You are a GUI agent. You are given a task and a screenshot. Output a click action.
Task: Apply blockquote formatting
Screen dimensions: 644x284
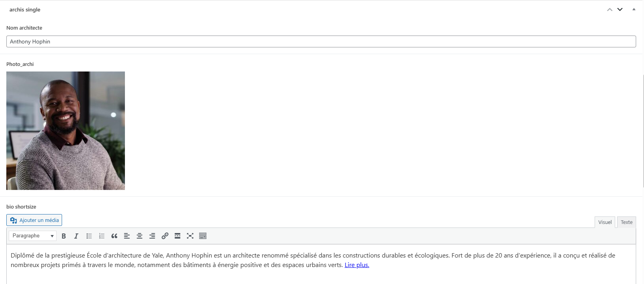114,236
